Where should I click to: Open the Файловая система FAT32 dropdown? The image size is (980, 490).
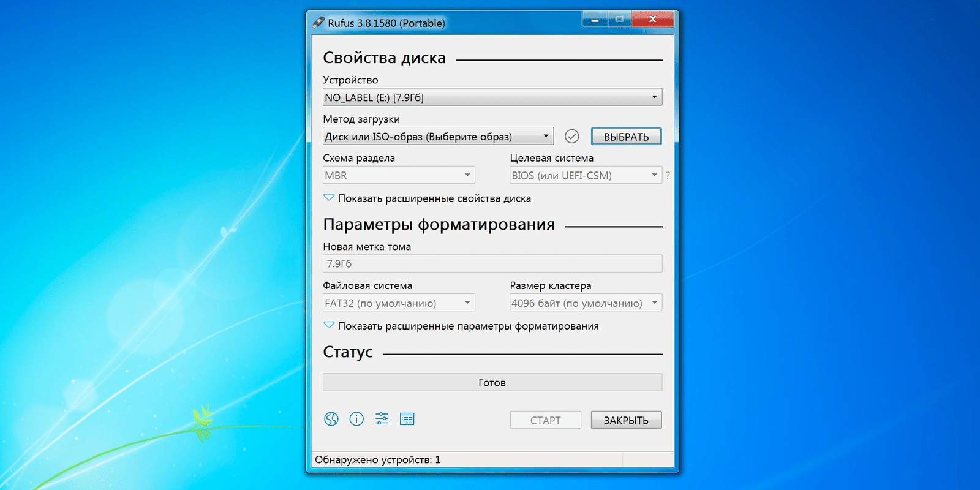coord(399,303)
